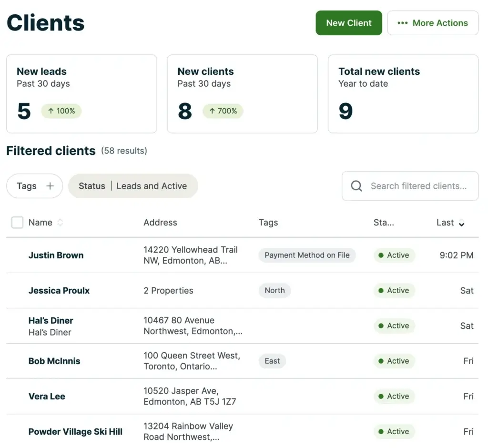This screenshot has width=488, height=448.
Task: Click the Tags column header
Action: (x=268, y=223)
